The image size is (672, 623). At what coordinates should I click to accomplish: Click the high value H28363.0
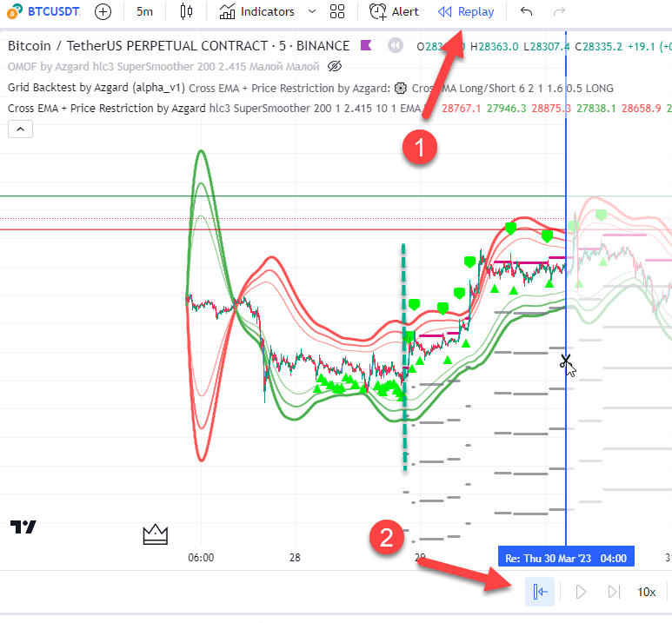[494, 46]
